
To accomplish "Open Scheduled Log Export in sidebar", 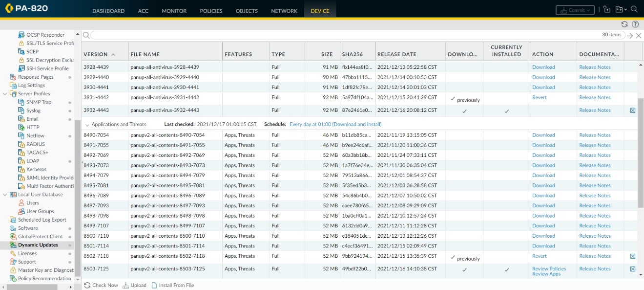I will click(x=42, y=220).
